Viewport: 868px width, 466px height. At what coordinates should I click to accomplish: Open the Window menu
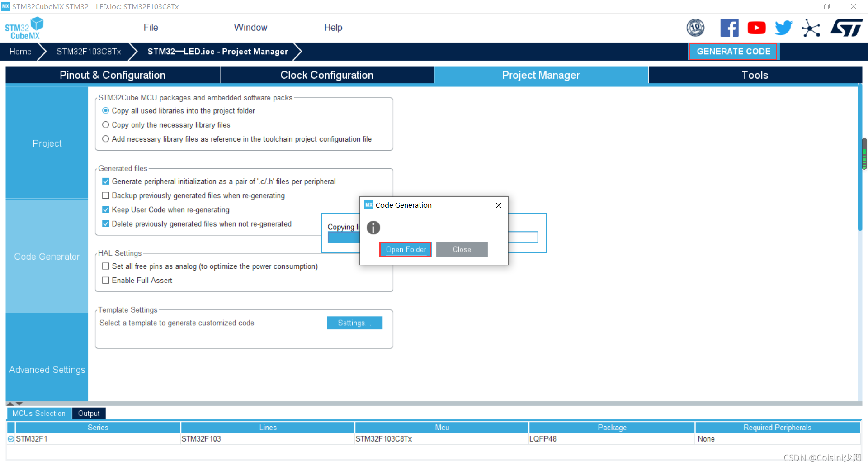(x=250, y=28)
